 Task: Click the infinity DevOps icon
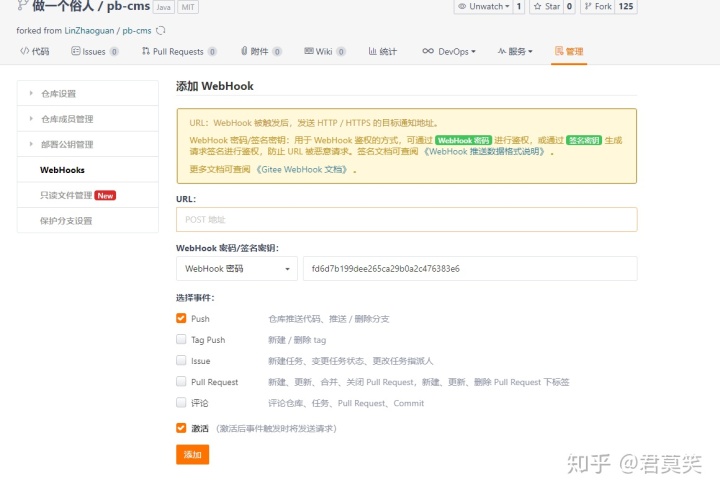click(x=428, y=51)
